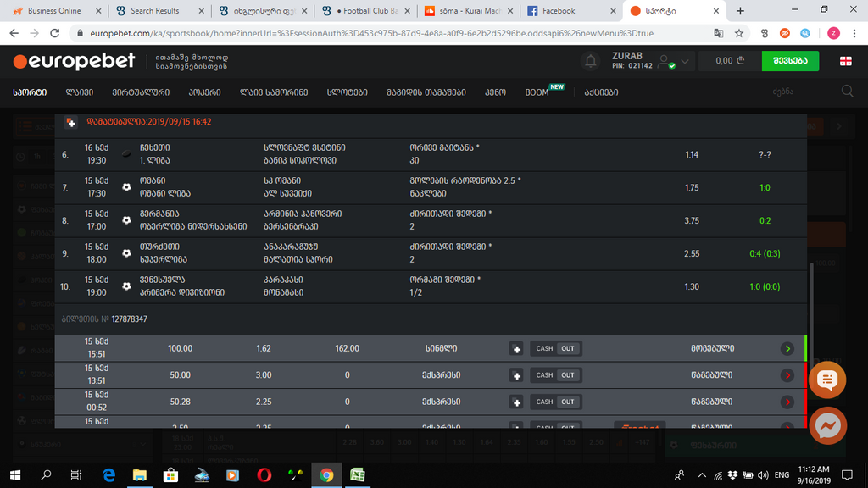
Task: Open the BOOM menu item
Action: (537, 92)
